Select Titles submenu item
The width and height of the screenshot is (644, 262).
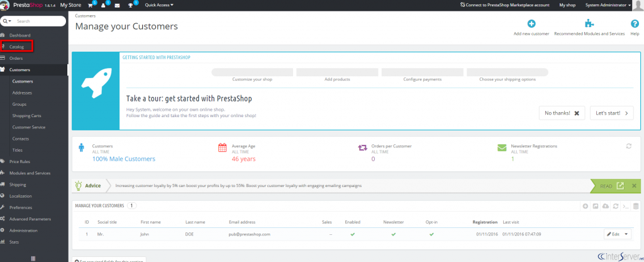point(18,151)
